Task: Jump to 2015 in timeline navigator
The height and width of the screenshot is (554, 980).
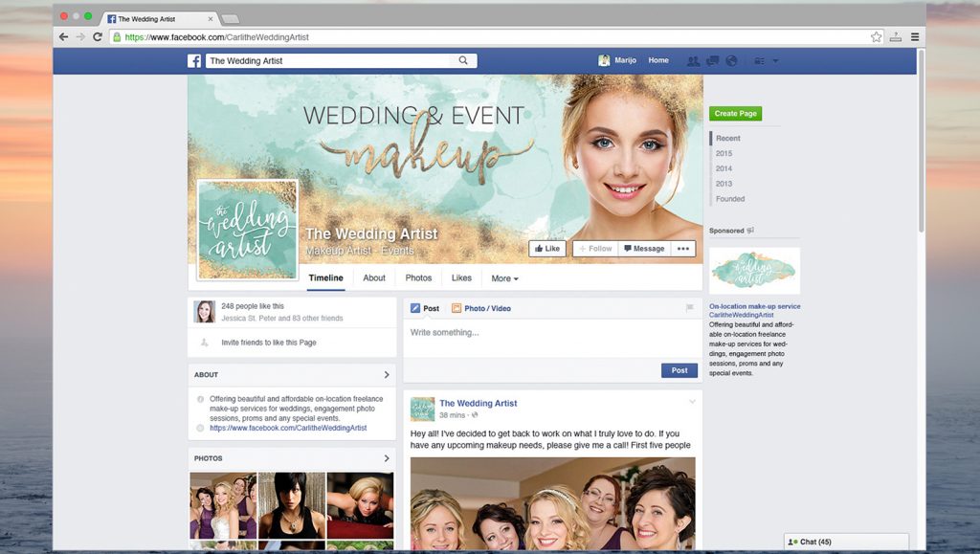Action: [724, 154]
